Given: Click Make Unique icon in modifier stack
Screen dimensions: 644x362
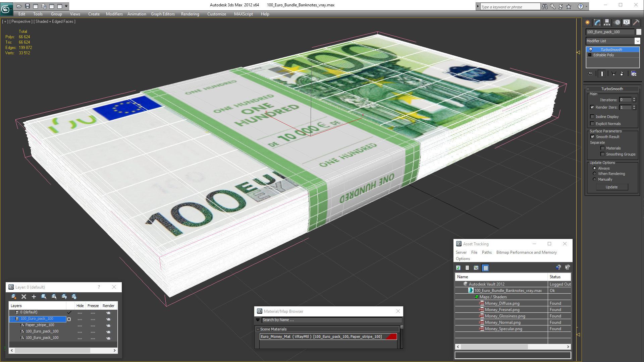Looking at the screenshot, I should click(613, 74).
